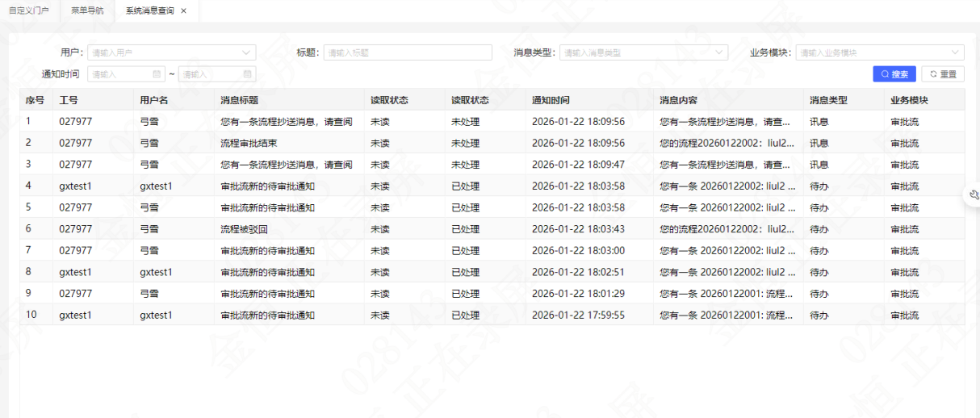
Task: Click 审批流 module in row 5
Action: pos(904,207)
